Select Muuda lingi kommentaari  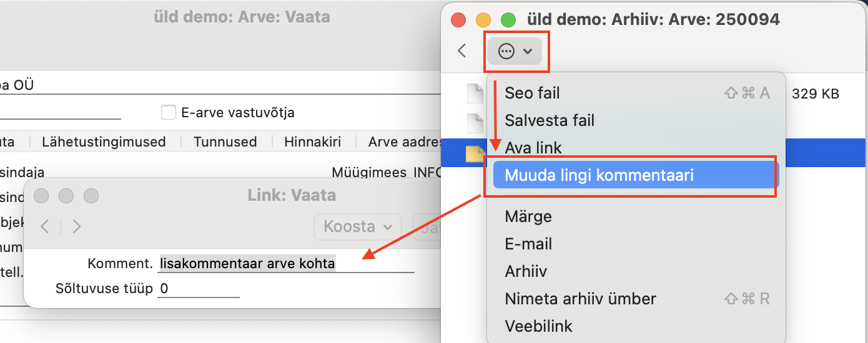(x=599, y=176)
